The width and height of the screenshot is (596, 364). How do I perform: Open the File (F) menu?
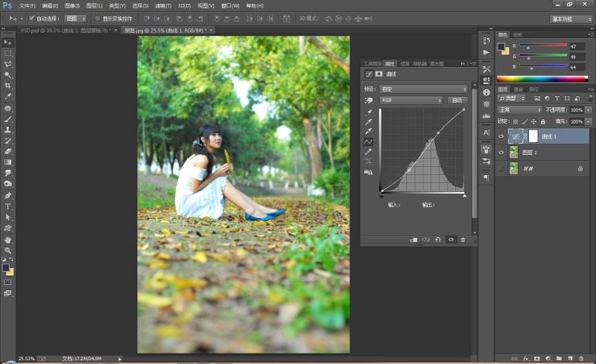(27, 6)
